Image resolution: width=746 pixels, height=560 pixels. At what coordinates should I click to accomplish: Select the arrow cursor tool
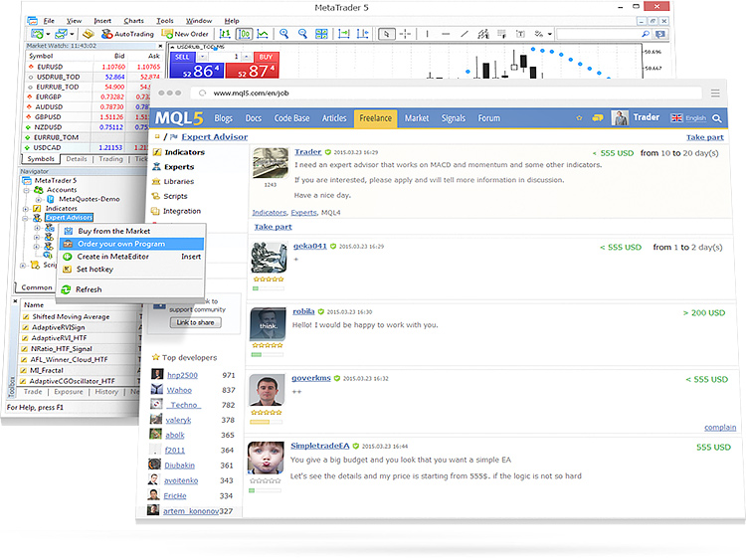(386, 34)
